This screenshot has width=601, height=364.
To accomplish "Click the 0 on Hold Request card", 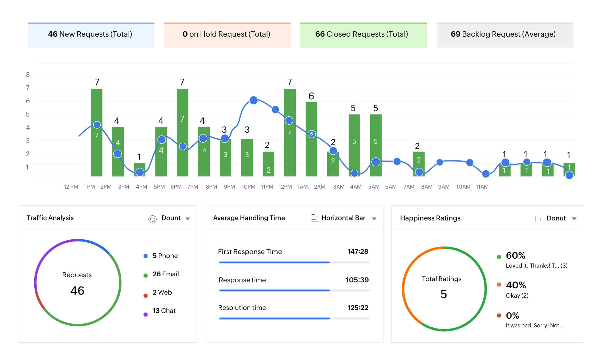I will pyautogui.click(x=227, y=35).
